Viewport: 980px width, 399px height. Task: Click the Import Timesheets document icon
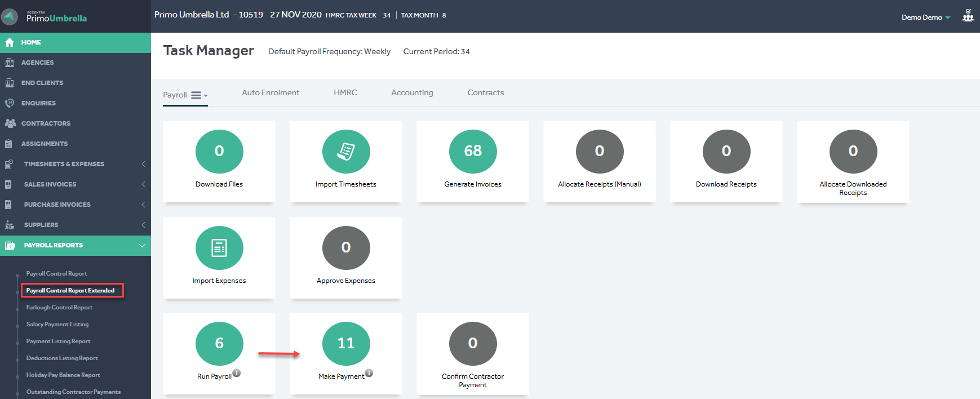point(346,152)
